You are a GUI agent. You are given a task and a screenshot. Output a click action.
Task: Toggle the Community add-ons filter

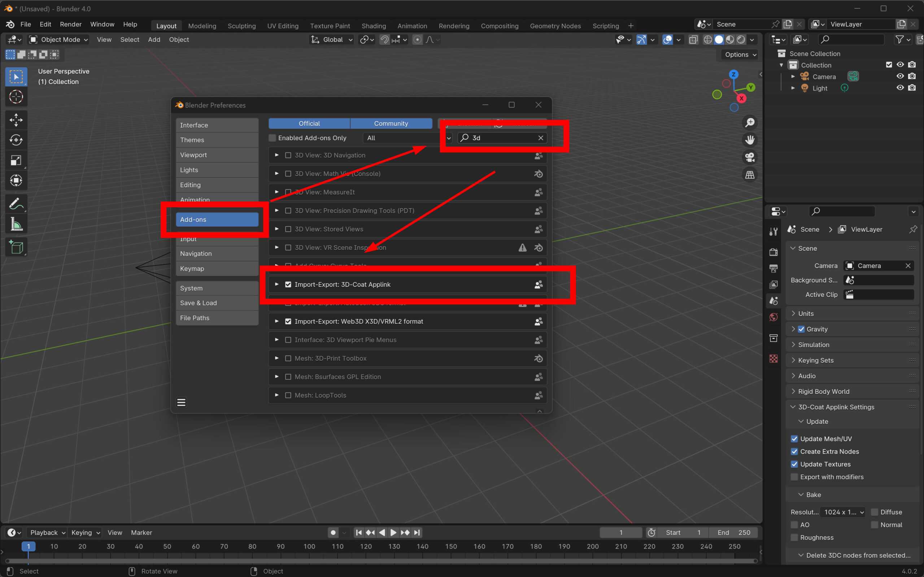tap(391, 123)
